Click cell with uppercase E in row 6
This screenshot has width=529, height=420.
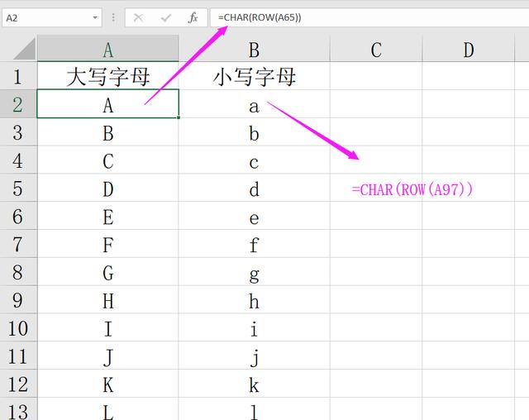pyautogui.click(x=108, y=217)
